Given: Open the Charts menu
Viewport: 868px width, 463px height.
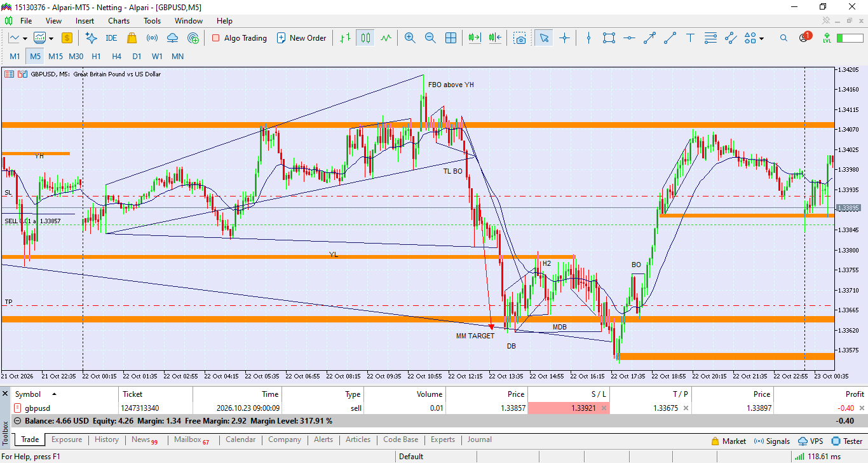Looking at the screenshot, I should point(119,21).
